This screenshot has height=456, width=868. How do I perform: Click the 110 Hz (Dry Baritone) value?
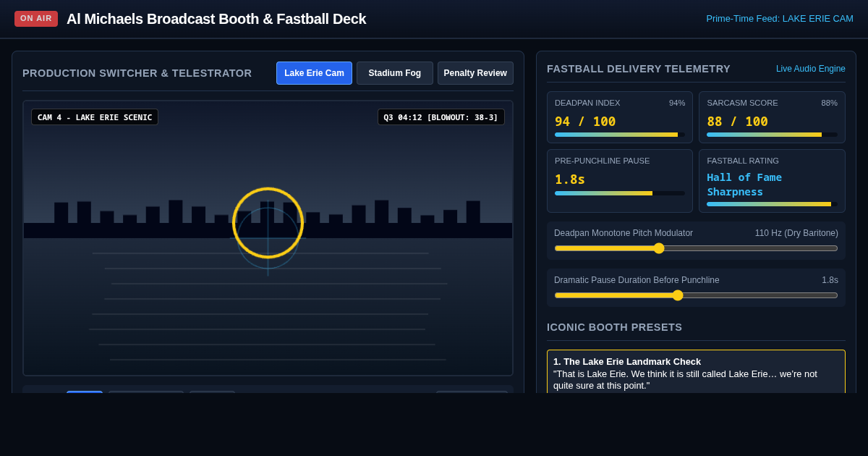[796, 233]
